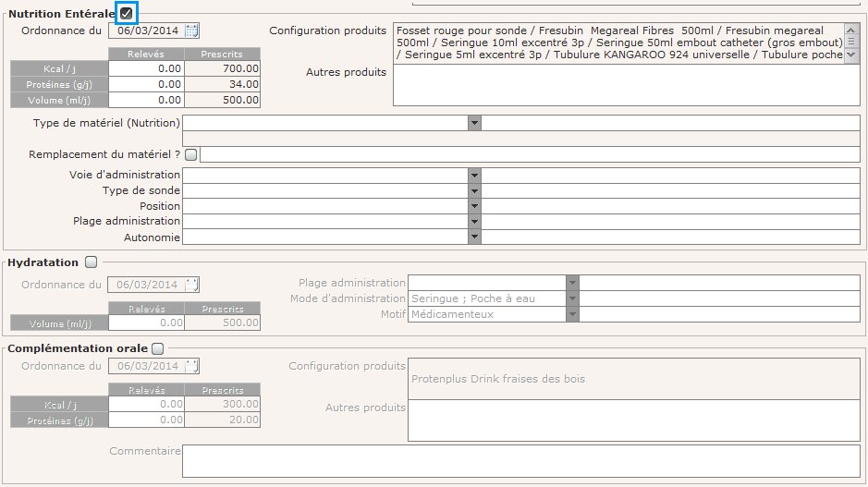Tick the Remplacement du matériel checkbox
Image resolution: width=868 pixels, height=487 pixels.
tap(191, 154)
